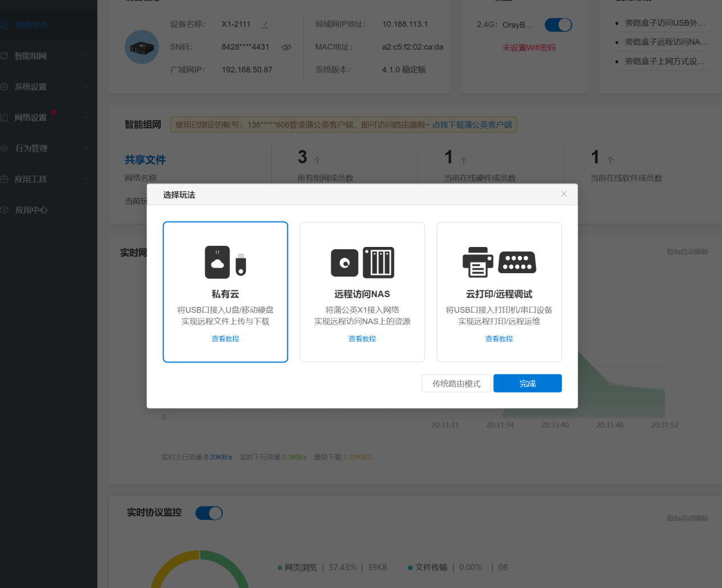The image size is (722, 588).
Task: Click the router device image icon
Action: [x=141, y=47]
